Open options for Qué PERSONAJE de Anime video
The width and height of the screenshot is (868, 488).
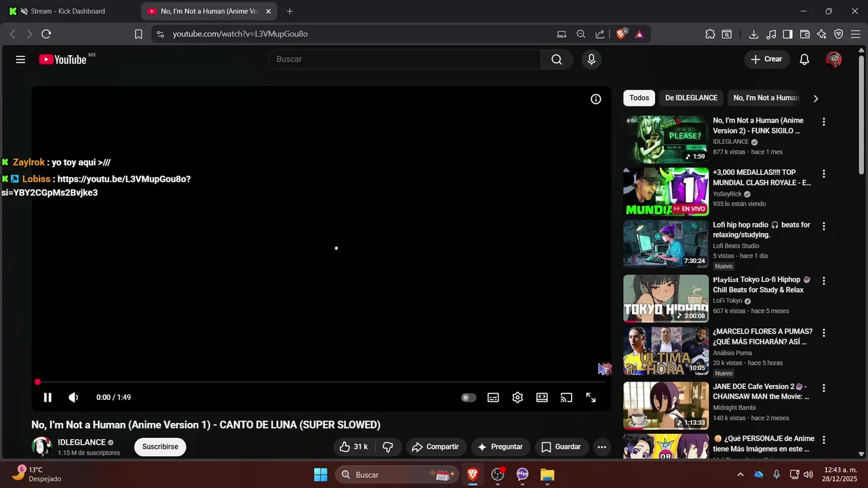pos(824,441)
